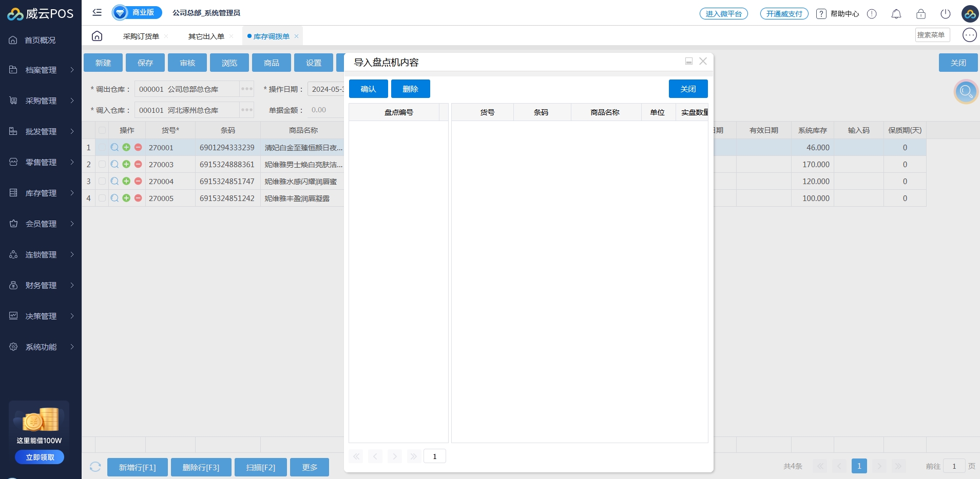
Task: Switch to the 采购订货单 tab
Action: point(141,36)
